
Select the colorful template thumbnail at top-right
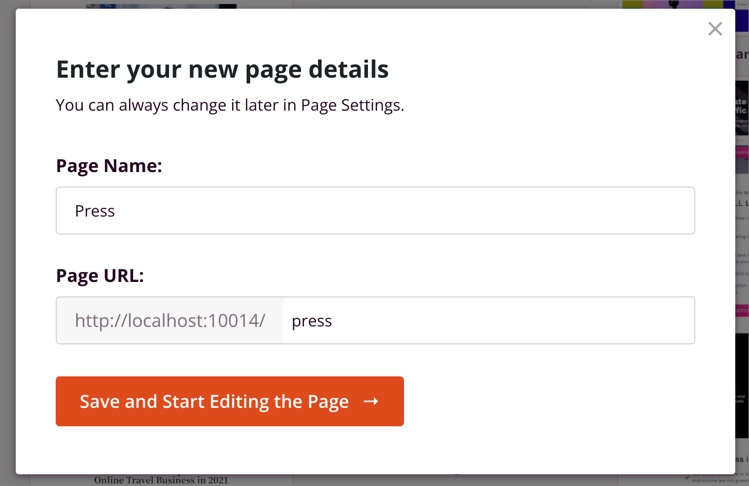point(680,4)
